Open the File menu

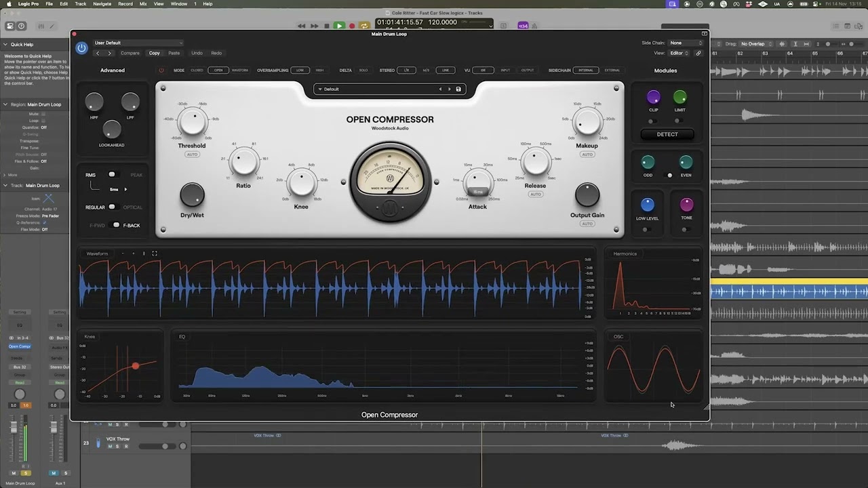tap(50, 4)
